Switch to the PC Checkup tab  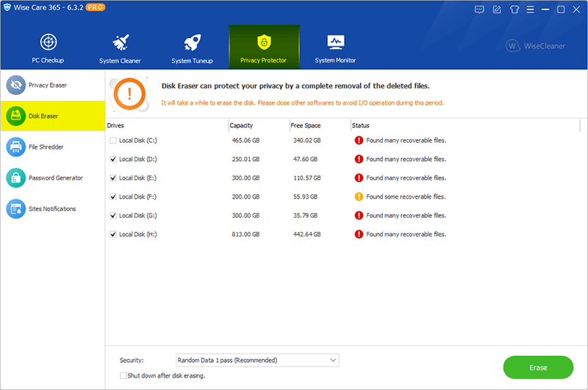pyautogui.click(x=48, y=47)
